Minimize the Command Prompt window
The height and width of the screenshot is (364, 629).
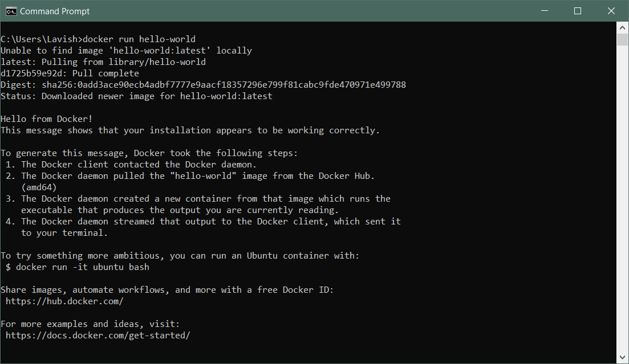(x=546, y=11)
